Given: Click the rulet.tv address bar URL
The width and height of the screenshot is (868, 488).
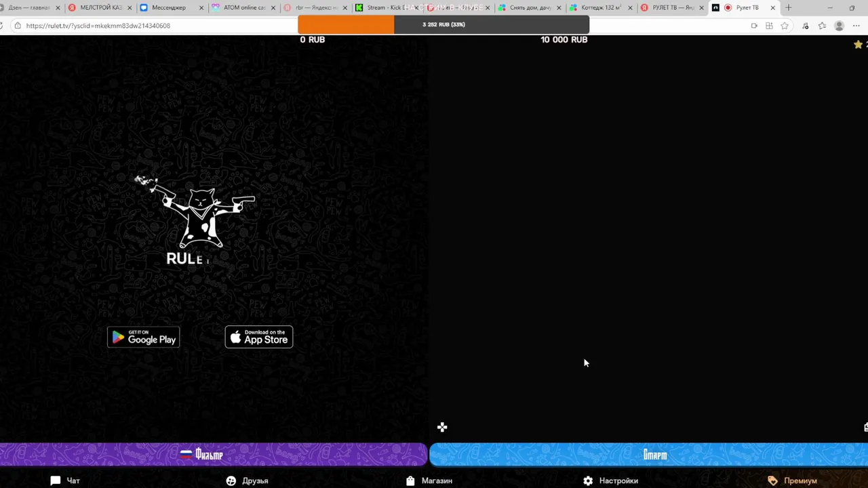Looking at the screenshot, I should coord(98,26).
